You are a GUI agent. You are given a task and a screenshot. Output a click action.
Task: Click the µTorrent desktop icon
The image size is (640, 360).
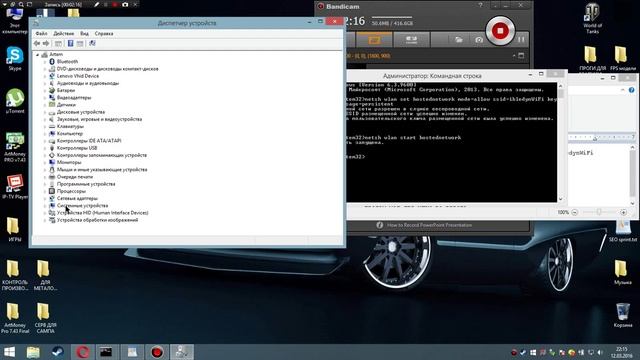coord(15,101)
